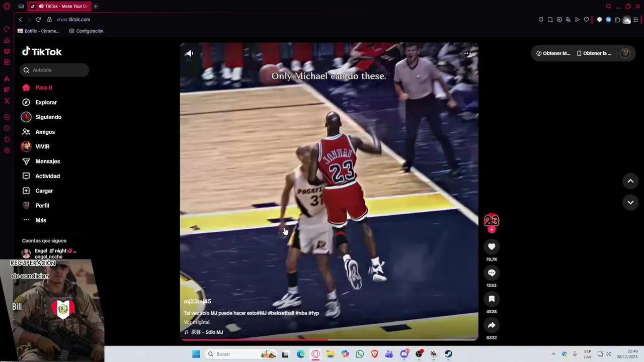The image size is (644, 362).
Task: Click the pin icon in address bar
Action: coord(541,20)
